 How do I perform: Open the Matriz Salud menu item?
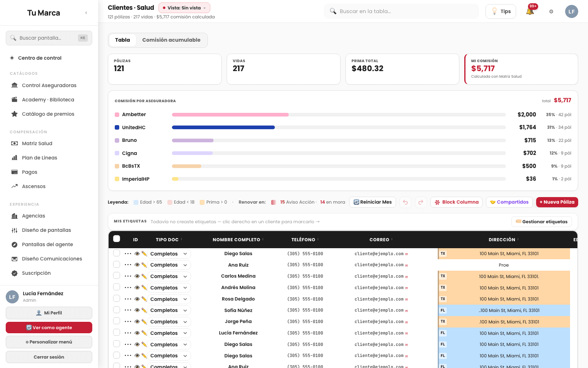[49, 144]
